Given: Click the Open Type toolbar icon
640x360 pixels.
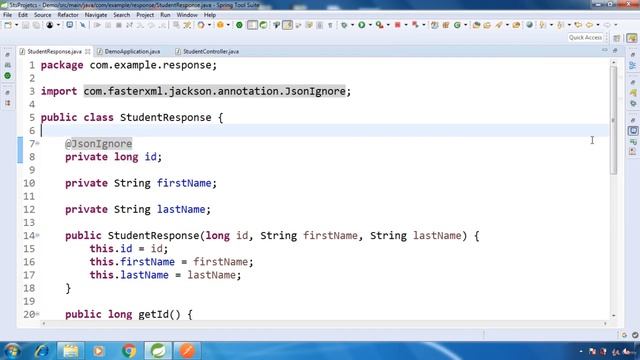Looking at the screenshot, I should point(476,25).
